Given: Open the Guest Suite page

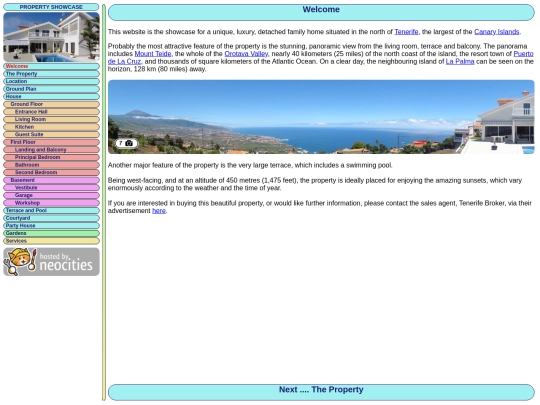Looking at the screenshot, I should click(x=51, y=134).
